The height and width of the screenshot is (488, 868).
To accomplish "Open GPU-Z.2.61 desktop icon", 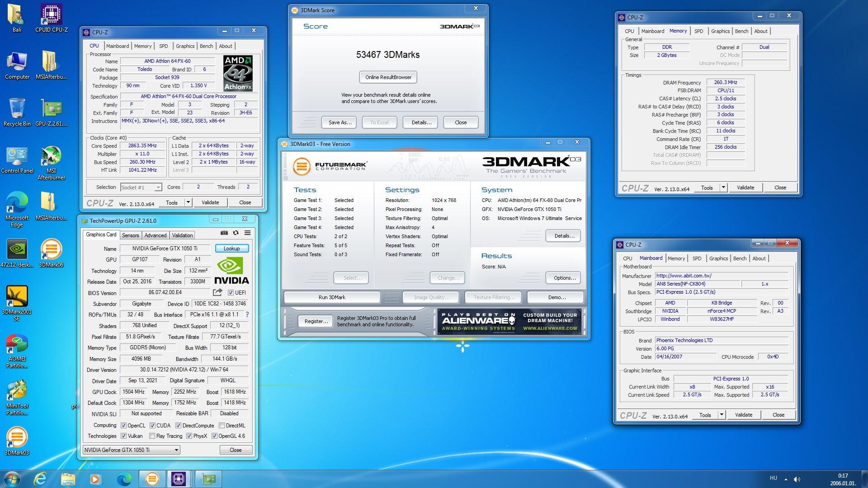I will pos(52,113).
